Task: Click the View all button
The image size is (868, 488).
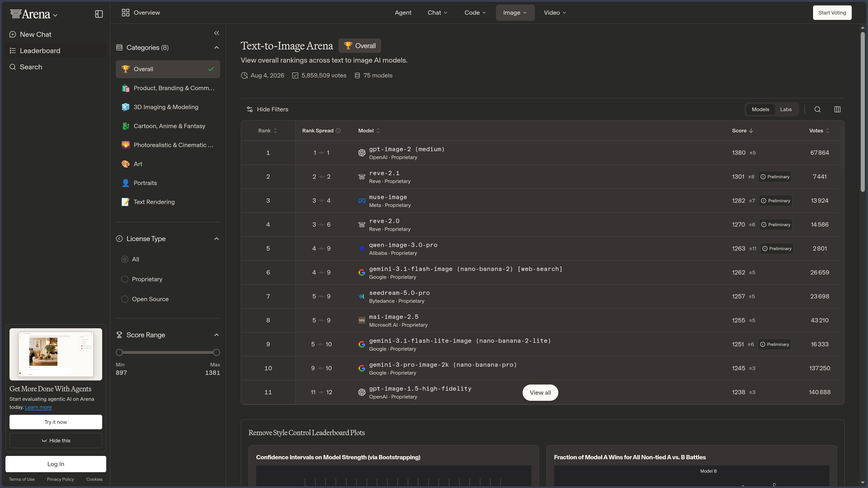Action: coord(540,392)
